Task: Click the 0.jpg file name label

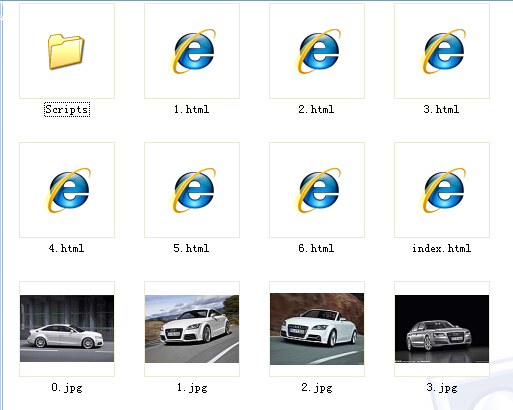Action: coord(67,388)
